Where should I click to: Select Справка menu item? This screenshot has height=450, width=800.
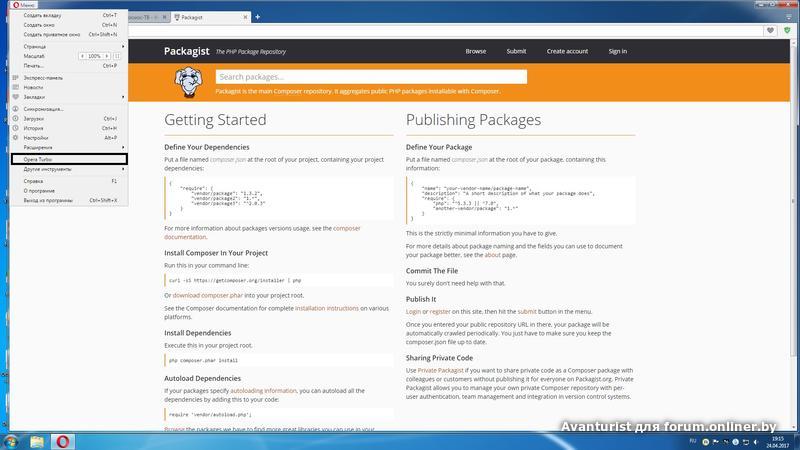69,181
